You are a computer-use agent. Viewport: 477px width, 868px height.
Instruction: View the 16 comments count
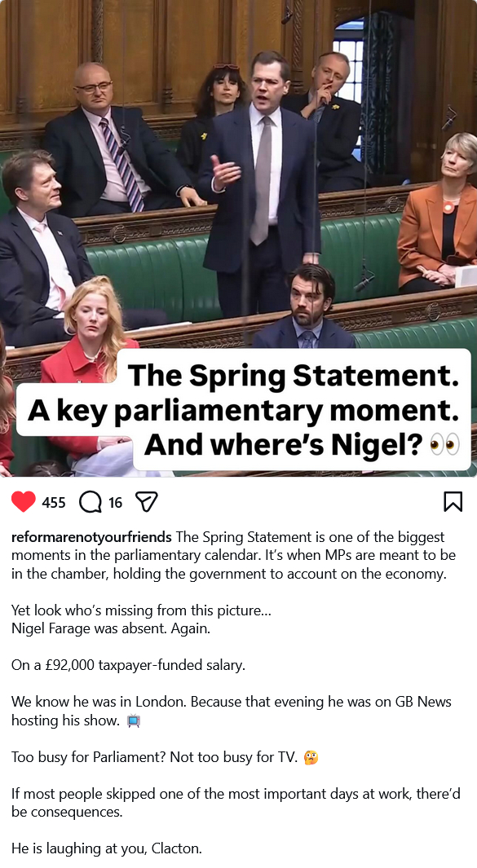click(115, 503)
